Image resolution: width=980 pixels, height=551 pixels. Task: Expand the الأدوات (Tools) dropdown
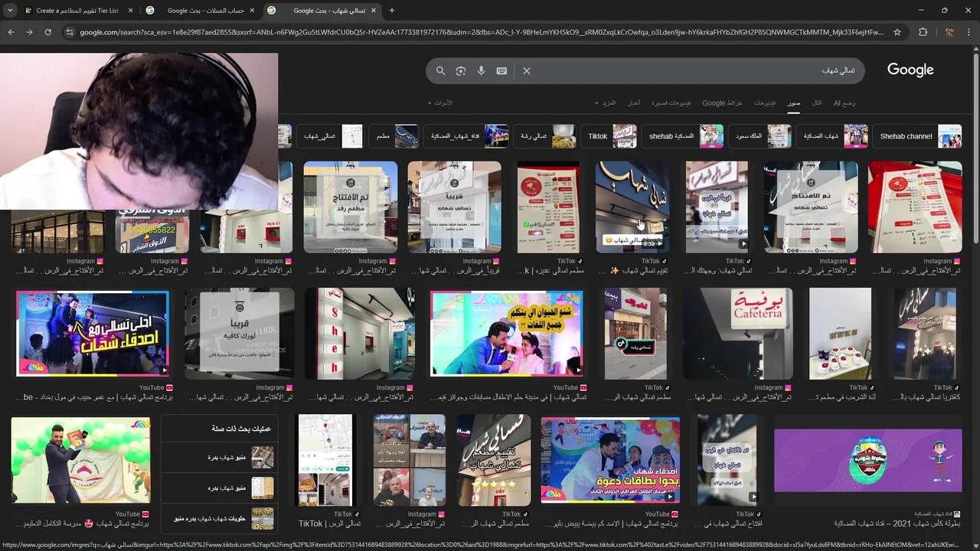click(440, 103)
